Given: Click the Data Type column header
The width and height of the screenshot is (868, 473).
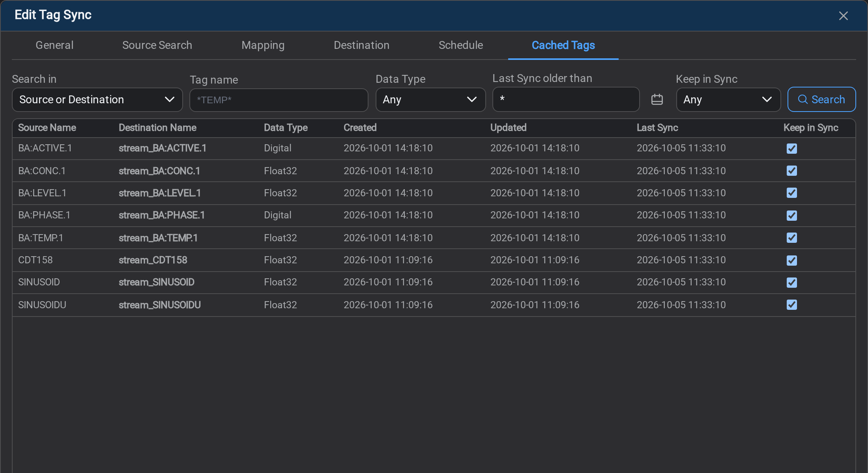Looking at the screenshot, I should (286, 128).
